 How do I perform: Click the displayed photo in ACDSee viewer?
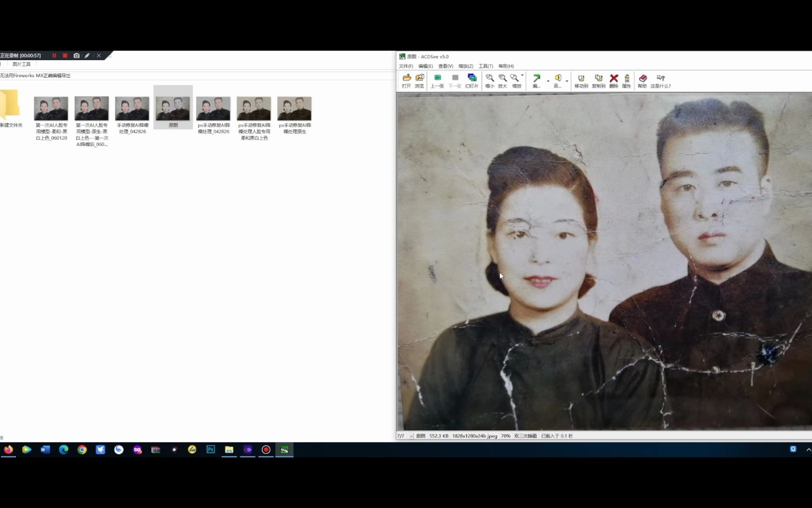click(605, 262)
